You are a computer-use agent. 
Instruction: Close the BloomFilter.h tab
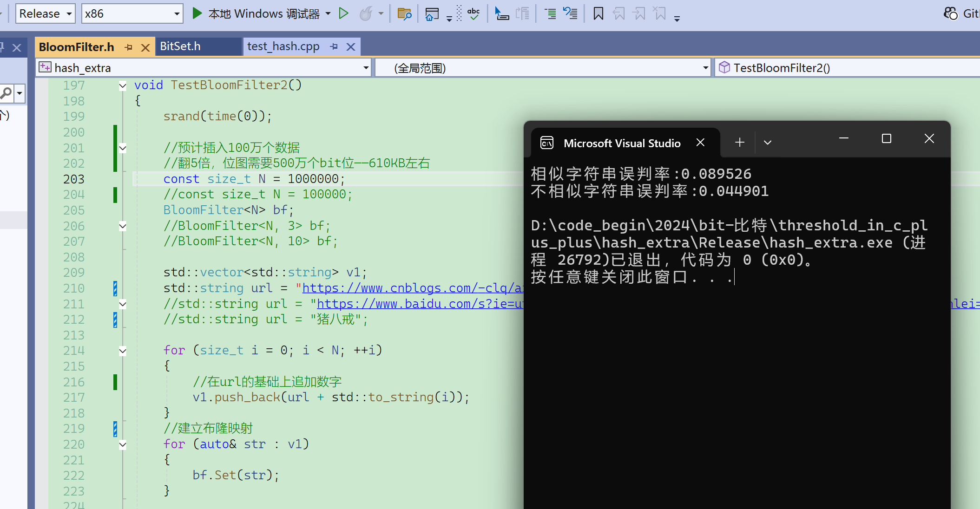click(145, 47)
